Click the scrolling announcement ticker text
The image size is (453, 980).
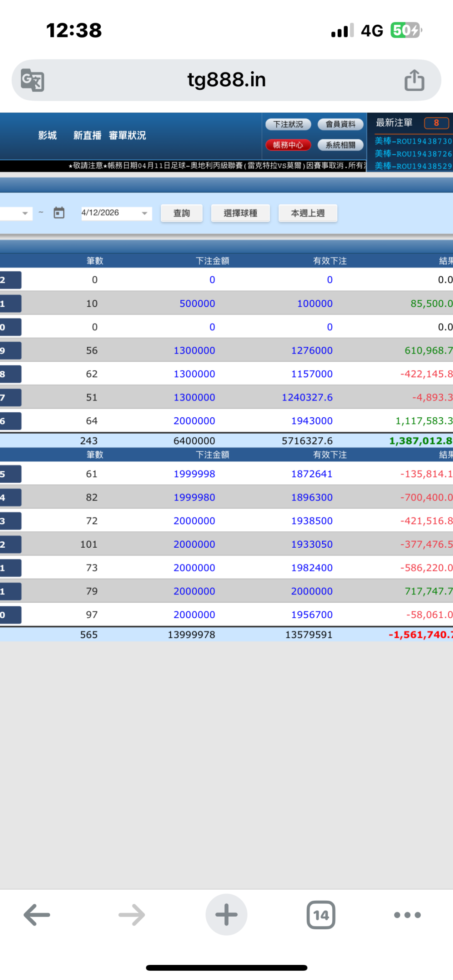pyautogui.click(x=217, y=166)
